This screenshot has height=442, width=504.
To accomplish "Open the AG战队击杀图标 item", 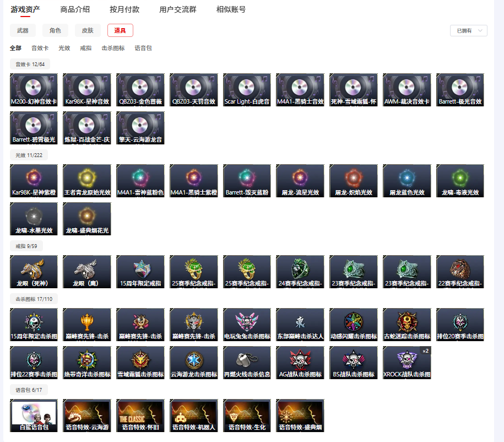I will click(x=300, y=363).
